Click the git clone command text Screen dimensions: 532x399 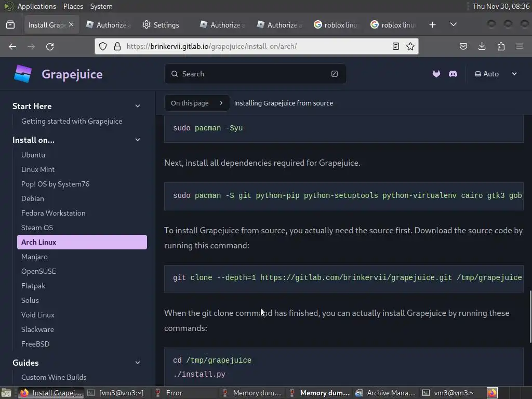click(x=347, y=277)
